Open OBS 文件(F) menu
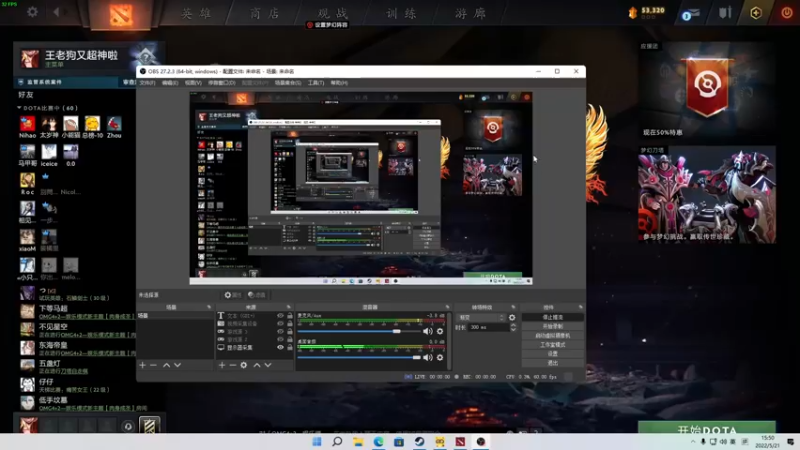Viewport: 800px width, 450px height. (147, 83)
